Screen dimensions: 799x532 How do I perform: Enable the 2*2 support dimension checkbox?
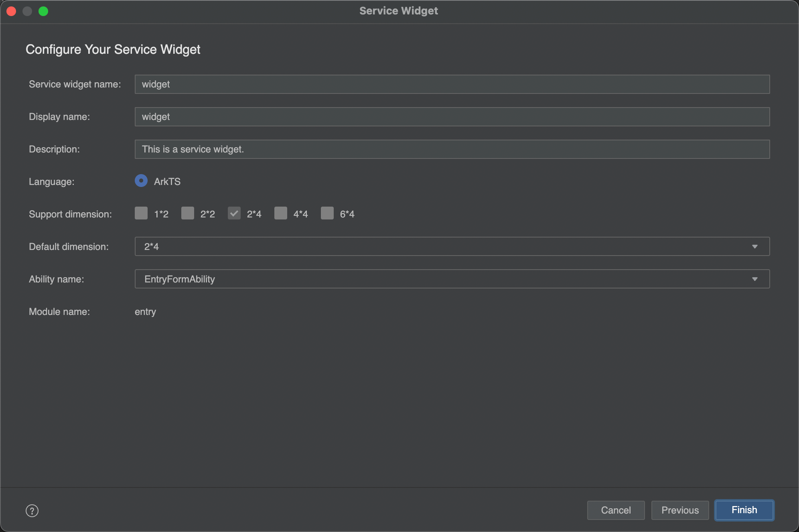click(x=188, y=213)
